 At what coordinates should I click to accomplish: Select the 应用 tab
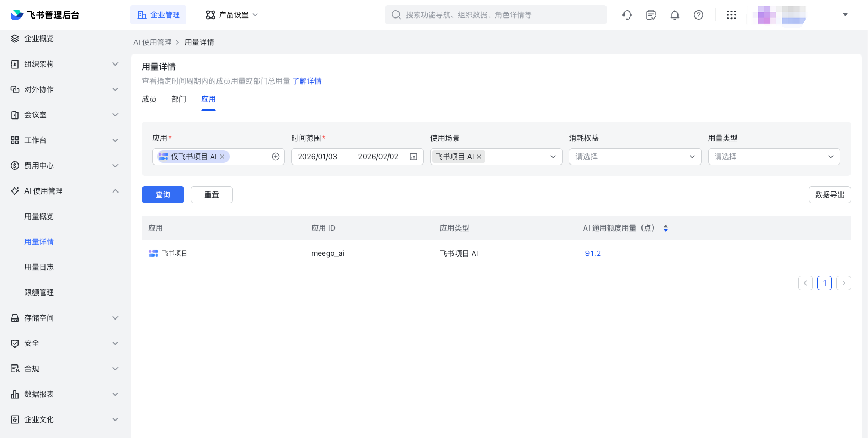(209, 99)
